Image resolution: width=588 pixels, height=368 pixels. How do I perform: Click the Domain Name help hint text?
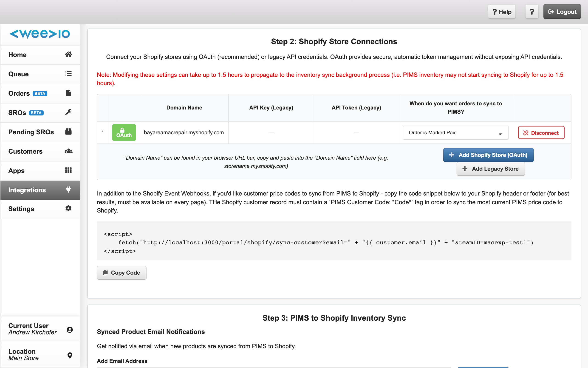click(256, 162)
